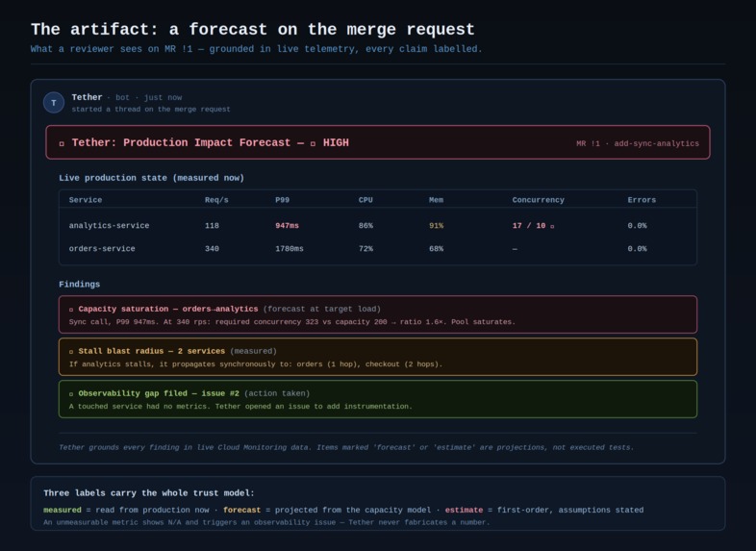The height and width of the screenshot is (551, 756).
Task: Click the 91% memory value
Action: (x=436, y=226)
